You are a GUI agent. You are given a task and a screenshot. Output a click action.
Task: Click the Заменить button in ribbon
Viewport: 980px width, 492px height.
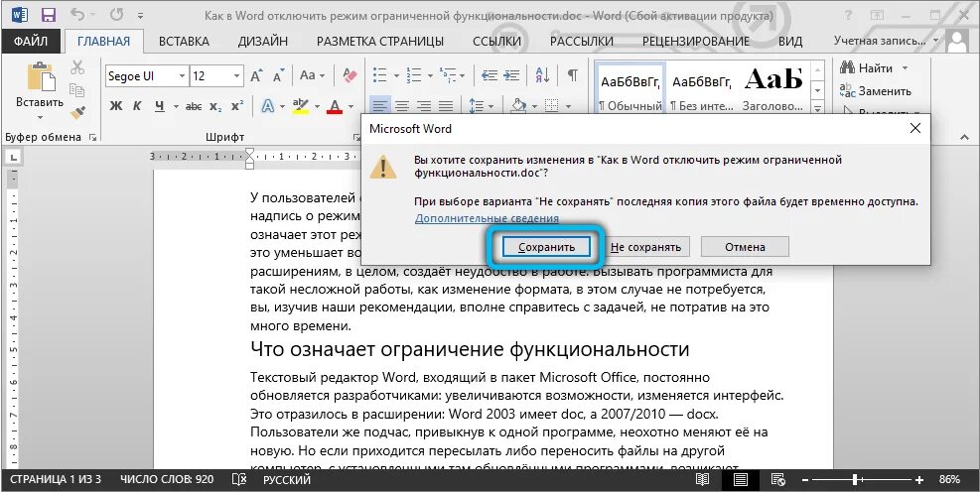[875, 91]
